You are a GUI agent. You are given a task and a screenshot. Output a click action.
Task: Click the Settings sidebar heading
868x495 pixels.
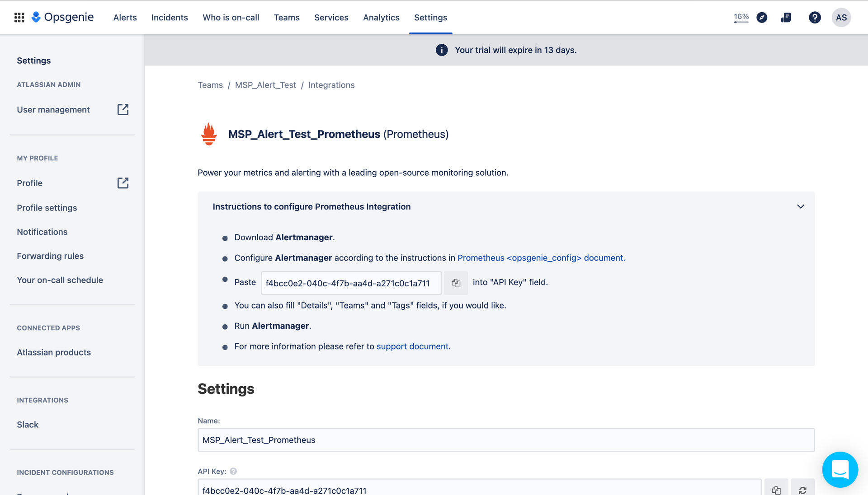click(34, 61)
